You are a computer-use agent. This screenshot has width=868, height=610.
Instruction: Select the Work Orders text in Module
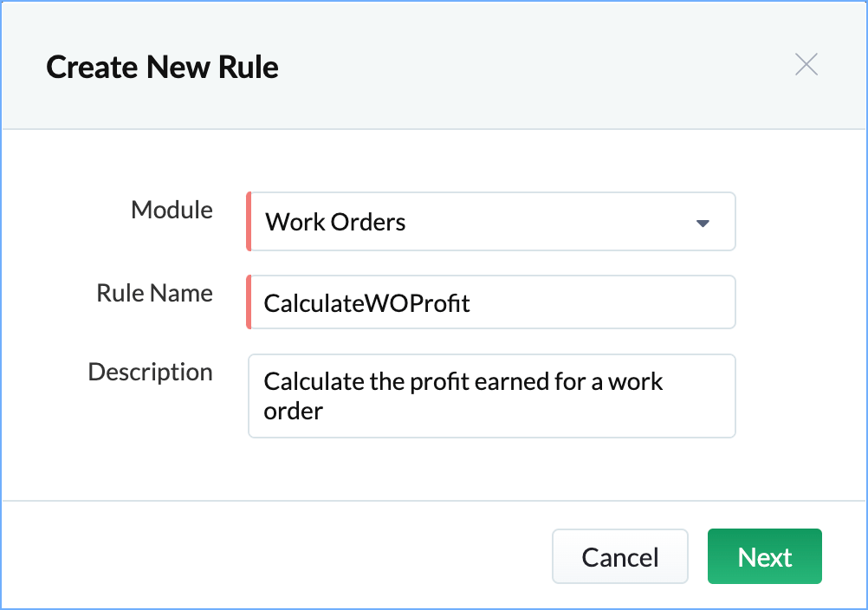(335, 223)
